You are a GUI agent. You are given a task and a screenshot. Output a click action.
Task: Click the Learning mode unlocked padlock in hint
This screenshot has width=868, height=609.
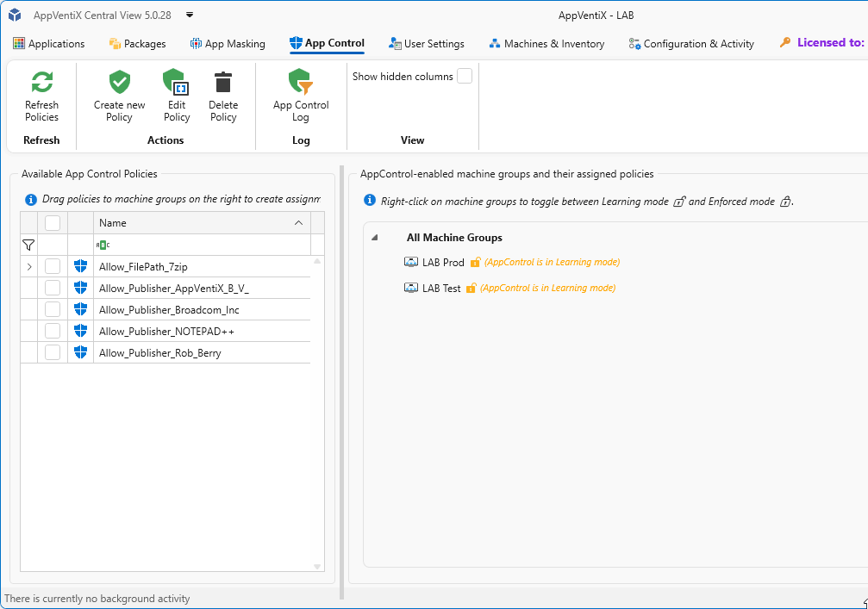[678, 202]
